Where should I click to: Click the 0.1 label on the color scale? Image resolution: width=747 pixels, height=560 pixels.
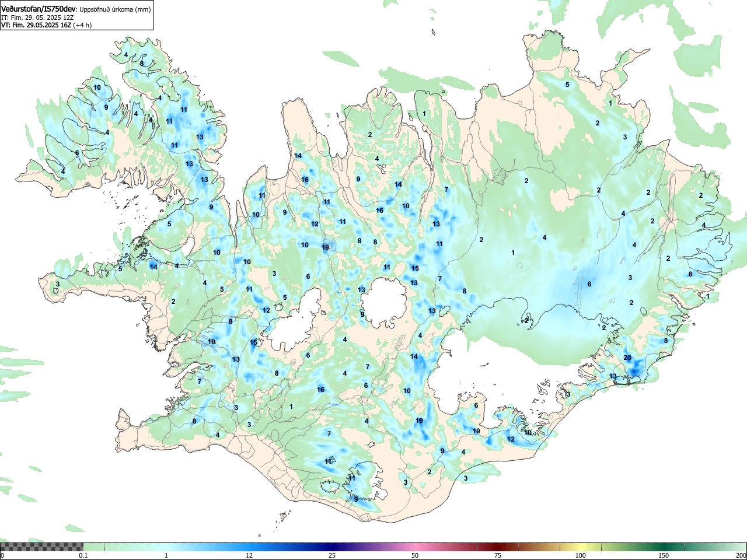[x=83, y=555]
